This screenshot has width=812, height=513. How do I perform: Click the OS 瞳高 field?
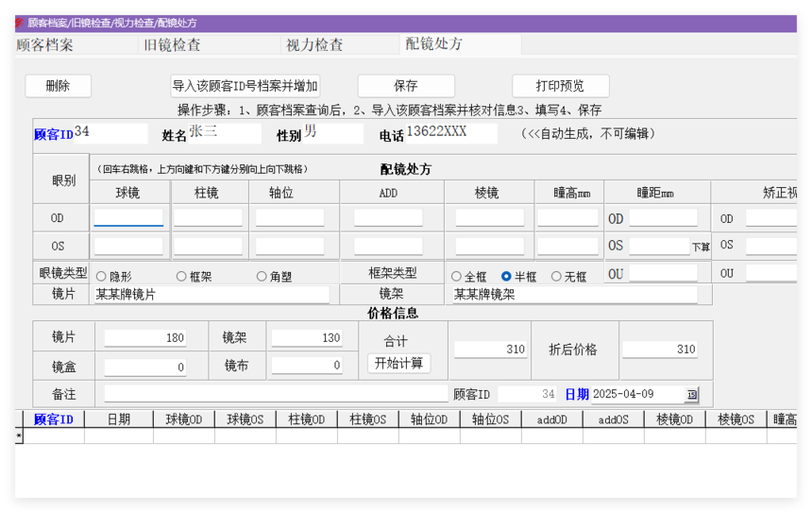[x=568, y=247]
